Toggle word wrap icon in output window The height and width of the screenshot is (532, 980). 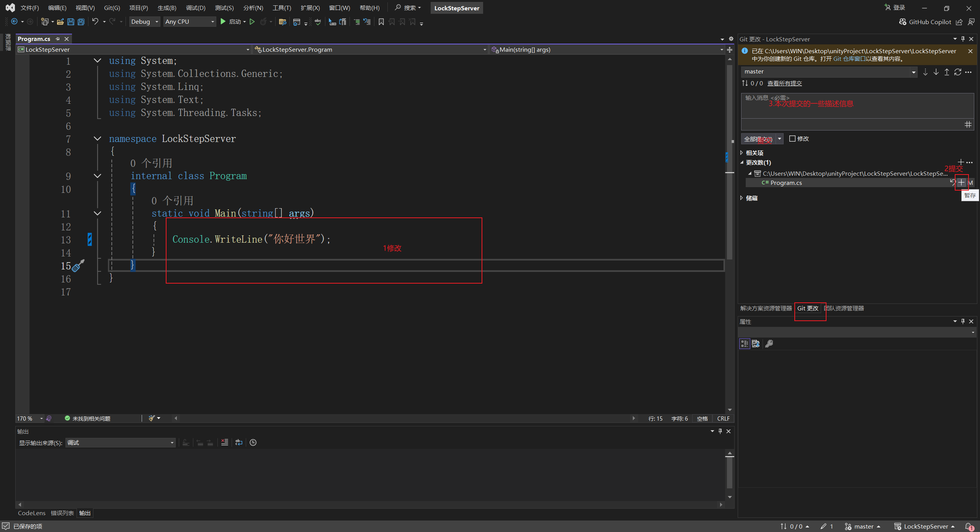coord(238,442)
